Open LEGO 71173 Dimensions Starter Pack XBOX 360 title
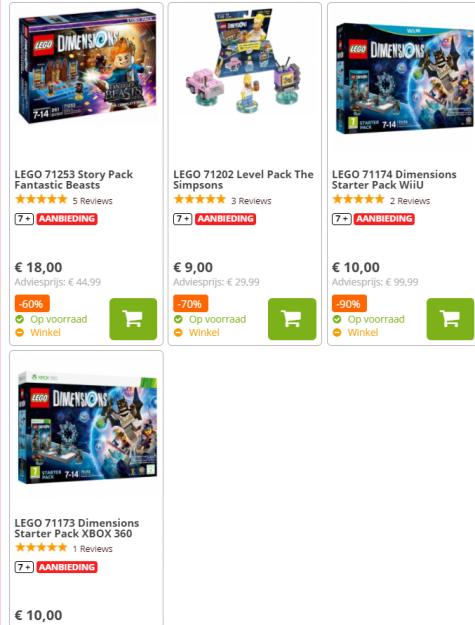The image size is (475, 625). click(x=77, y=528)
